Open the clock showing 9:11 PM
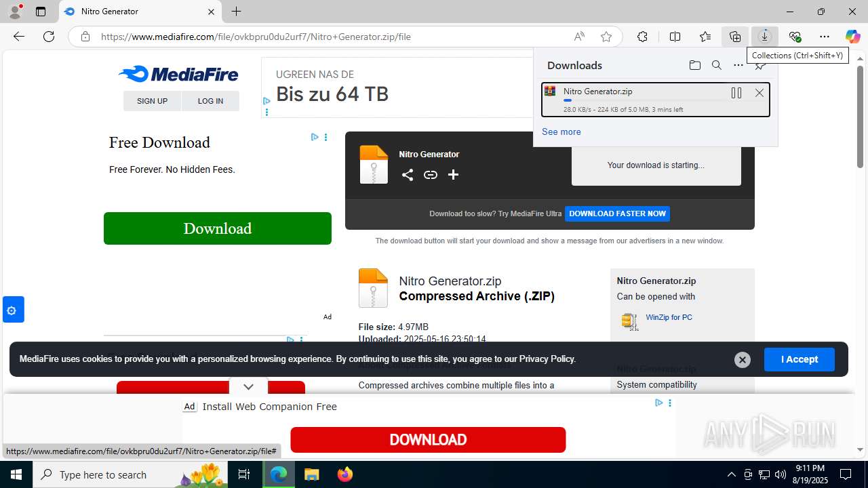868x488 pixels. (x=810, y=474)
